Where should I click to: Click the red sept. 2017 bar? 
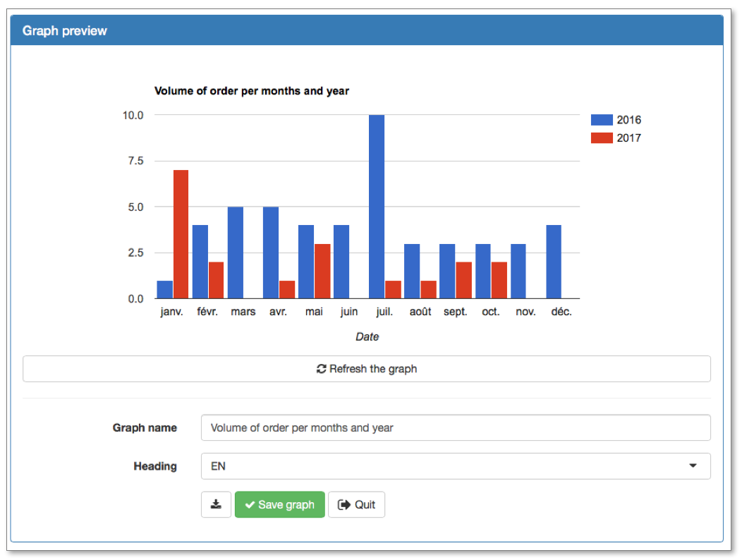[x=464, y=280]
